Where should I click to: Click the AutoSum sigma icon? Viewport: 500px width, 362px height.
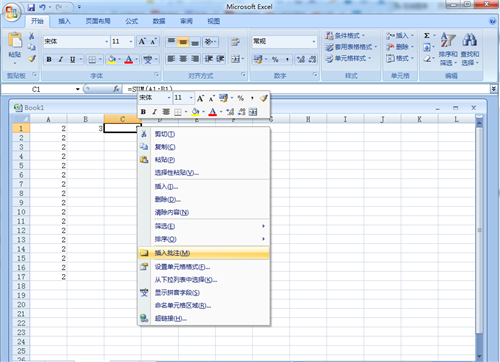point(427,36)
